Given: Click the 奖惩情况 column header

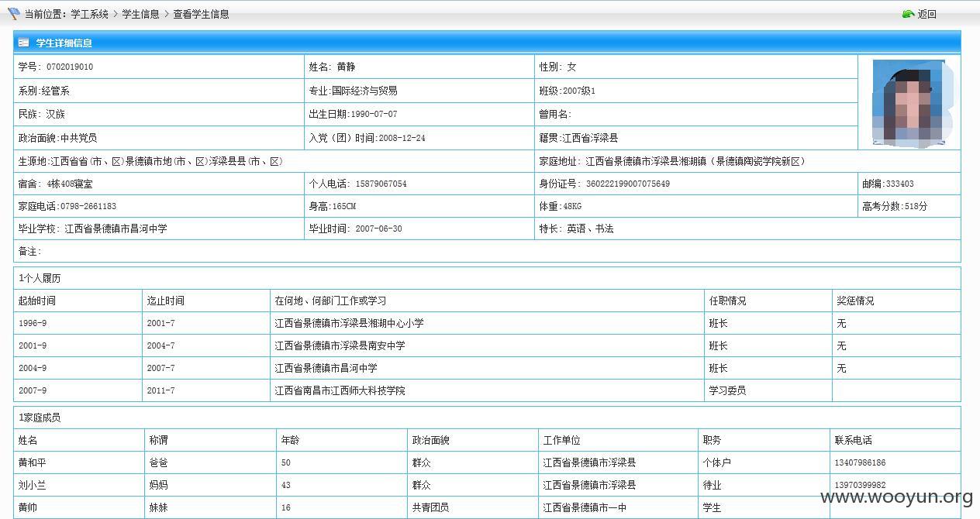Looking at the screenshot, I should click(x=896, y=301).
